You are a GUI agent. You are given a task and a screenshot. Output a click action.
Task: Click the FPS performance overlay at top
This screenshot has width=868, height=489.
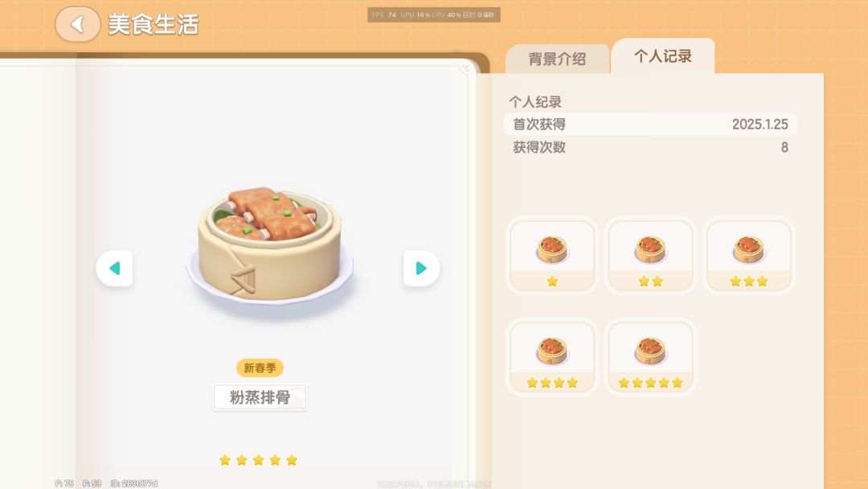[434, 15]
